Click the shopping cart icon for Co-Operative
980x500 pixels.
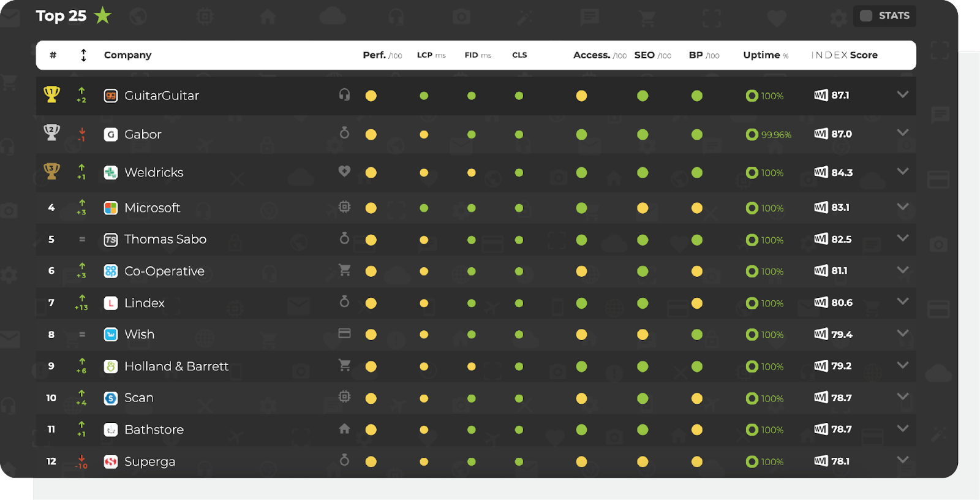pyautogui.click(x=345, y=270)
